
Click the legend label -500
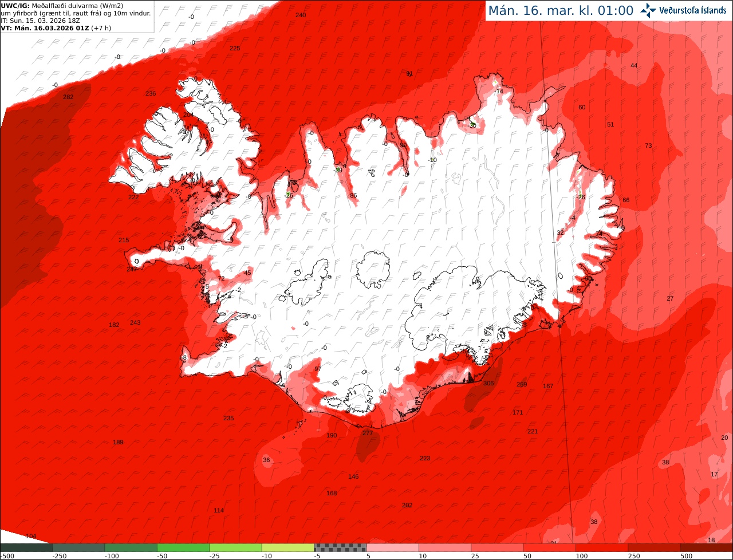click(7, 556)
